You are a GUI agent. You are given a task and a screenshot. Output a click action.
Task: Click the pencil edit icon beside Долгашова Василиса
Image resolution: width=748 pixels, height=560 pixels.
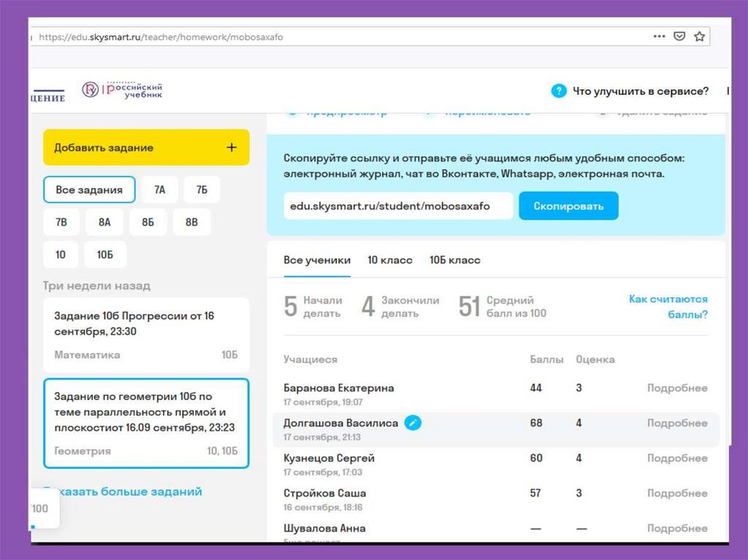click(x=413, y=423)
